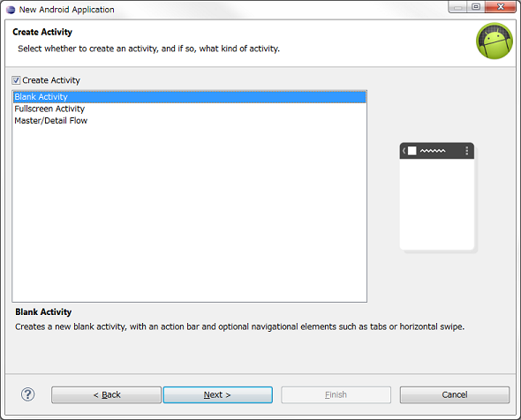Open the help question mark icon
This screenshot has height=420, width=521.
tap(27, 394)
